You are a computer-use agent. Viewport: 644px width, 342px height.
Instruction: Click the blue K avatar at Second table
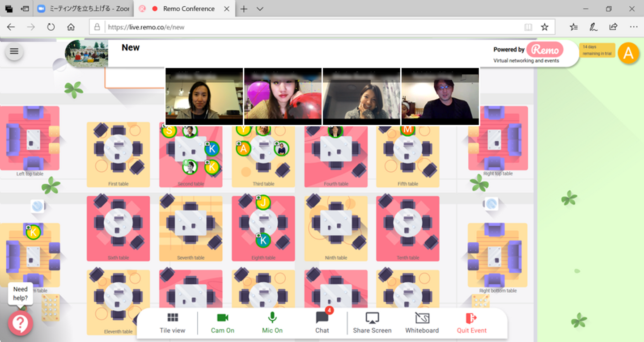click(212, 149)
